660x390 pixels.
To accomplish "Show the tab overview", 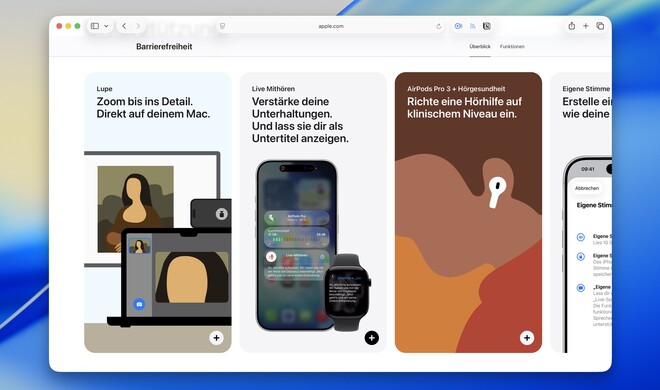I will pyautogui.click(x=600, y=26).
